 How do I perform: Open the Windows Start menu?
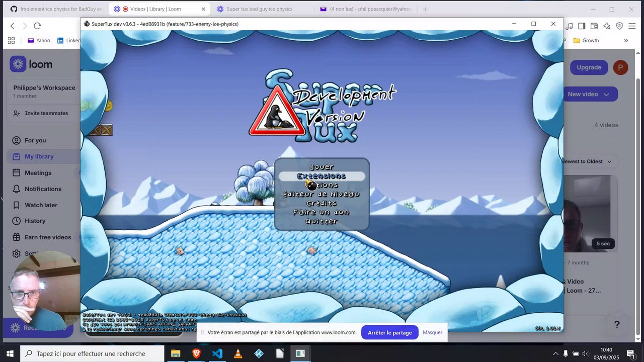point(10,353)
